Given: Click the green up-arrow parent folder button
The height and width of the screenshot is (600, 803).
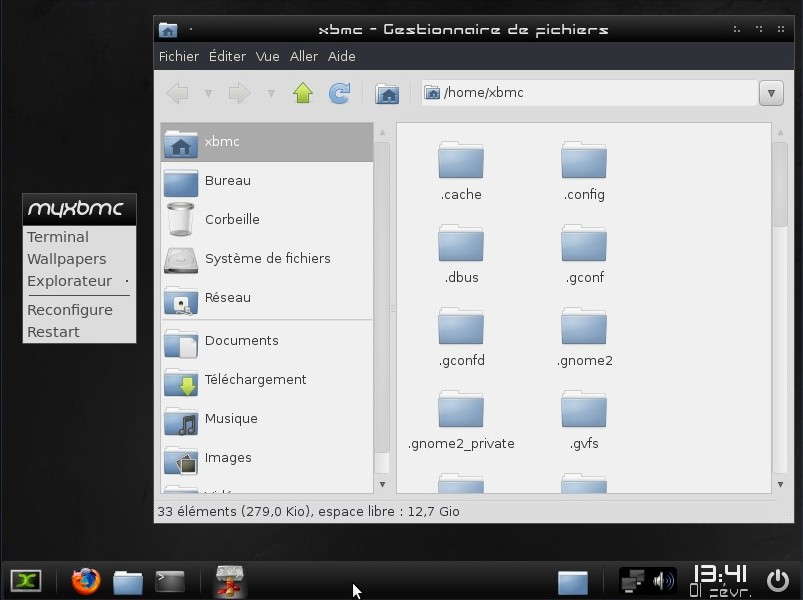Looking at the screenshot, I should click(x=303, y=93).
